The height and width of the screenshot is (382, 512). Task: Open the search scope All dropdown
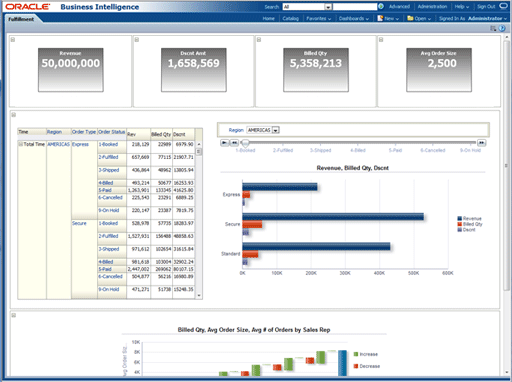pos(328,7)
